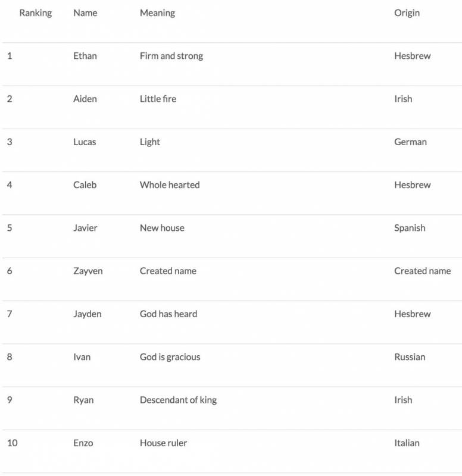Click the Italian origin cell

click(x=407, y=443)
